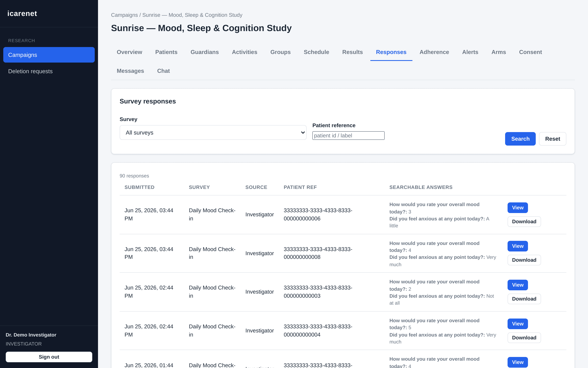View response for patient ending 000000000006
The image size is (588, 368).
coord(518,208)
